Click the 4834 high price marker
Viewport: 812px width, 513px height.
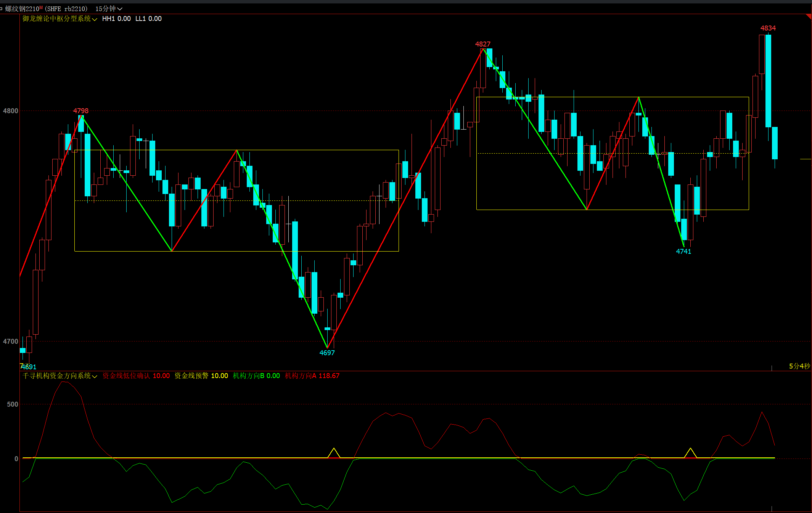(x=768, y=28)
